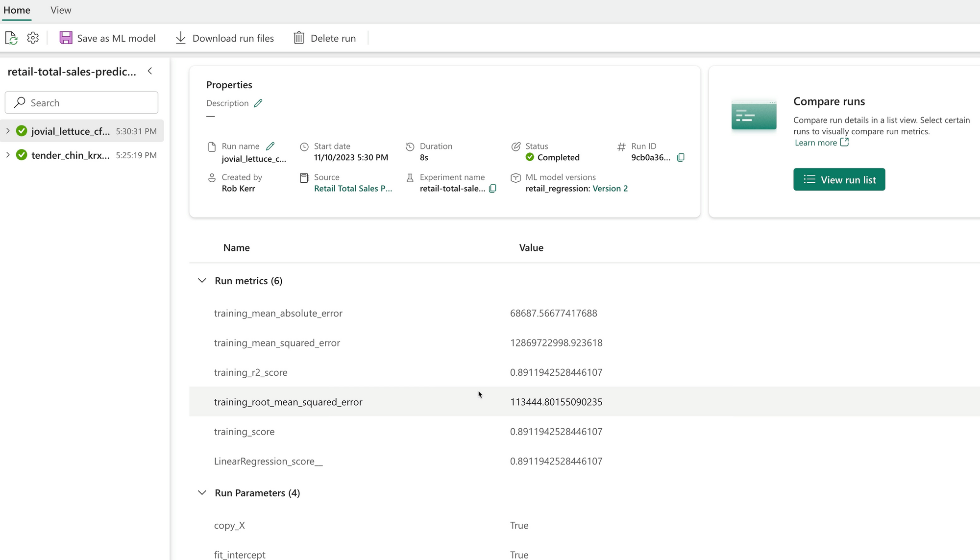This screenshot has height=560, width=980.
Task: Select the Home tab
Action: [17, 10]
